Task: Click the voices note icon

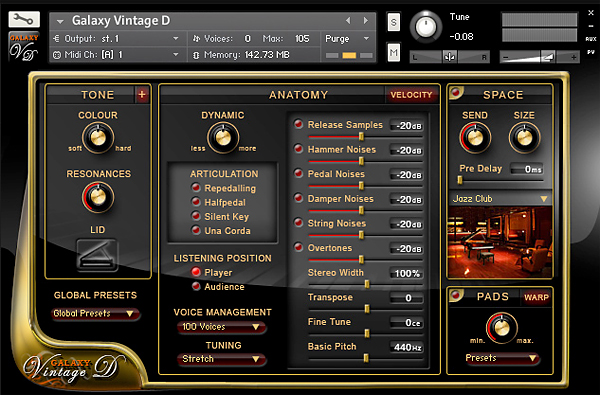Action: coord(196,39)
